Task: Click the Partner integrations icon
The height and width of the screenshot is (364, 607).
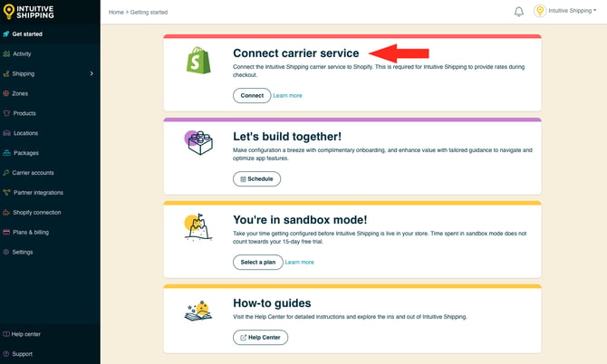Action: [x=6, y=192]
